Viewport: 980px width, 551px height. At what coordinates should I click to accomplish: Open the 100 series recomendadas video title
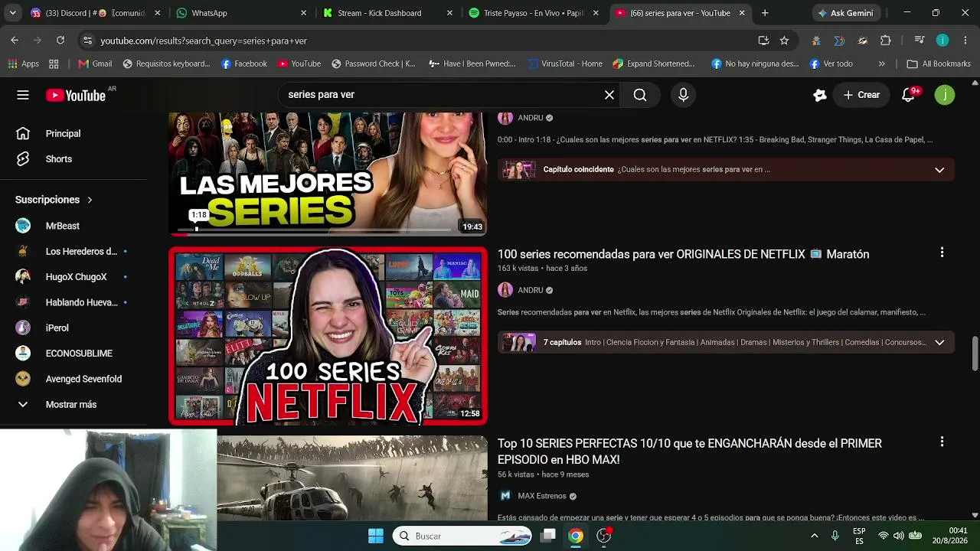pos(683,254)
